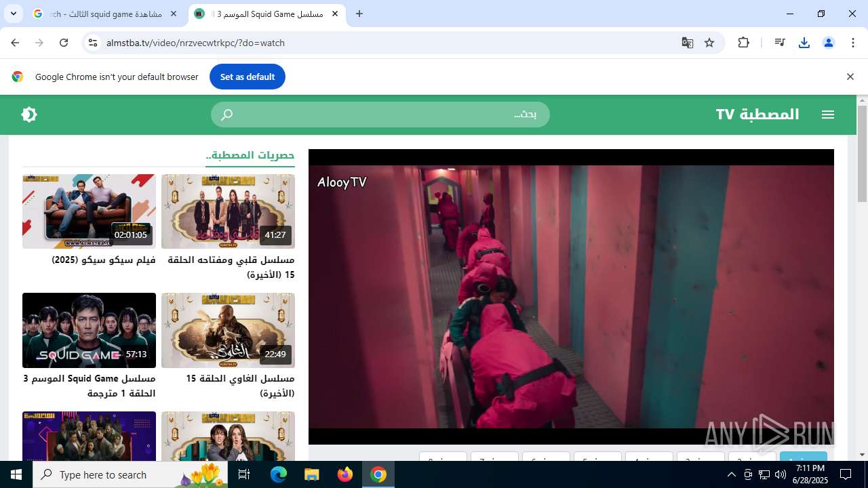868x488 pixels.
Task: Click title مسلسل Squid Game الموسم 3 الحلقة 1
Action: 89,386
